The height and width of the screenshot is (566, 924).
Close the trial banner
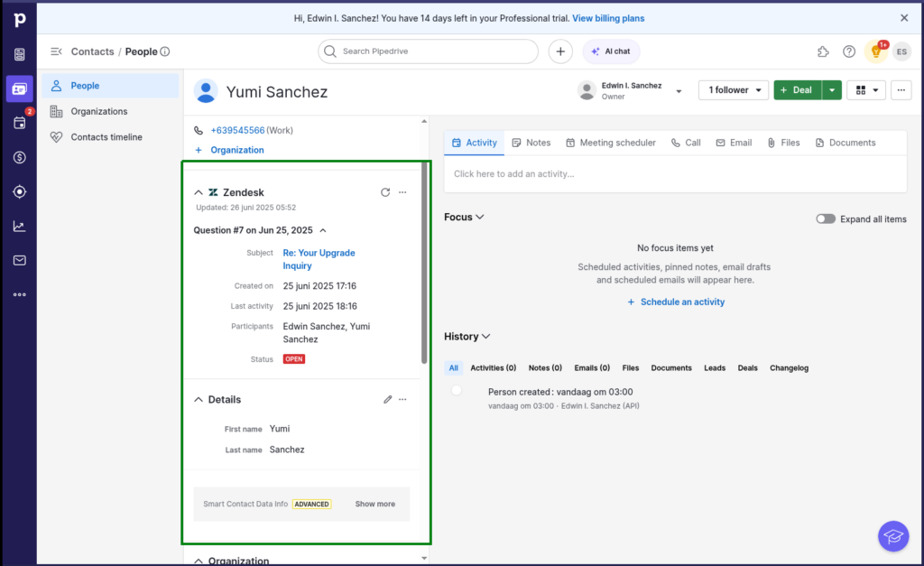pos(904,18)
